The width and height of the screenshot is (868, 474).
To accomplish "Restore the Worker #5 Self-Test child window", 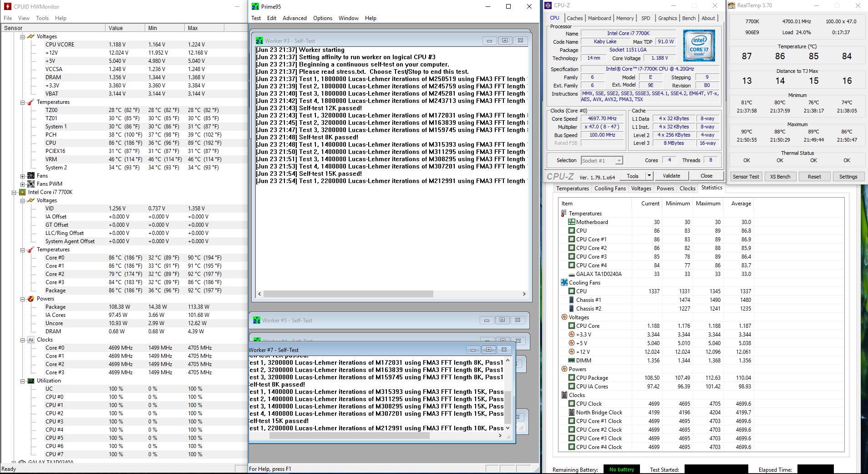I will pos(502,320).
